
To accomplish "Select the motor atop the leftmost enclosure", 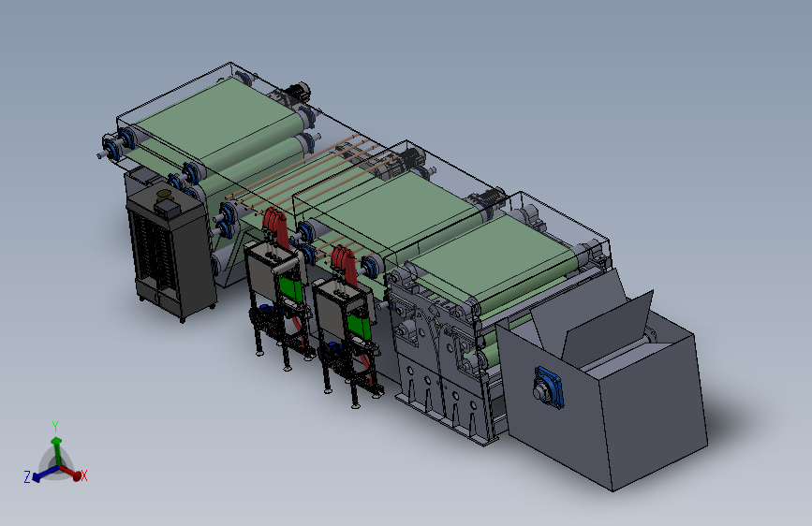I will coord(291,95).
